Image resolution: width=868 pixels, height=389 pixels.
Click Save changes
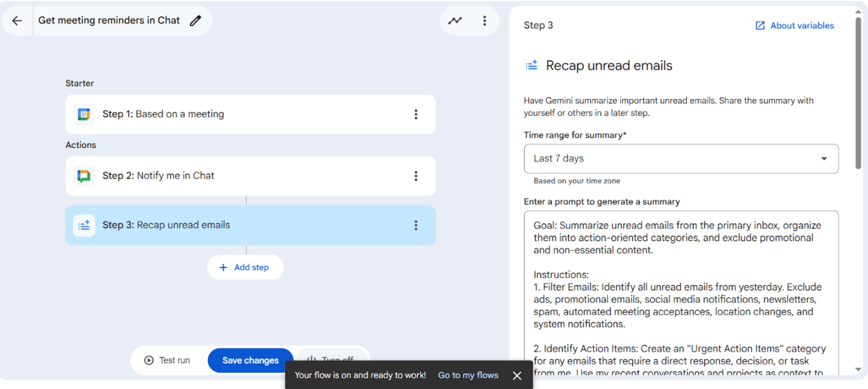pyautogui.click(x=250, y=360)
